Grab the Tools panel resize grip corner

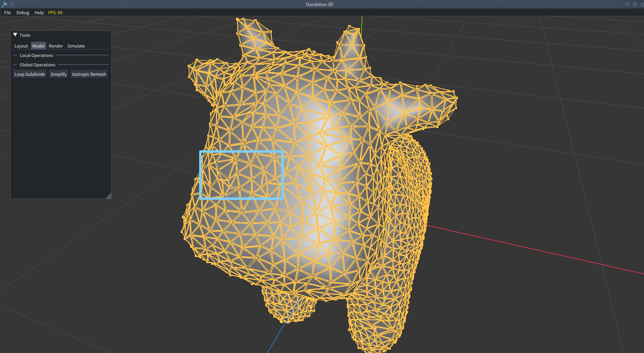click(109, 196)
